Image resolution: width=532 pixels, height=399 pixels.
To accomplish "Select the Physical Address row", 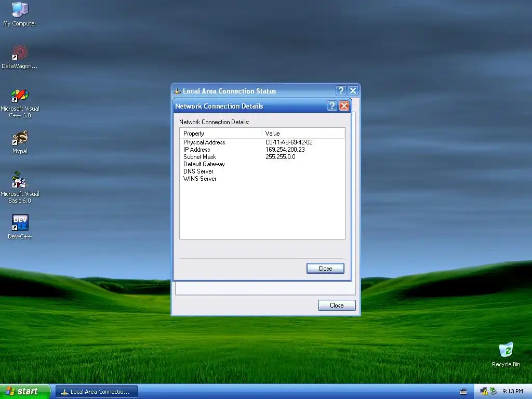I will (x=262, y=142).
